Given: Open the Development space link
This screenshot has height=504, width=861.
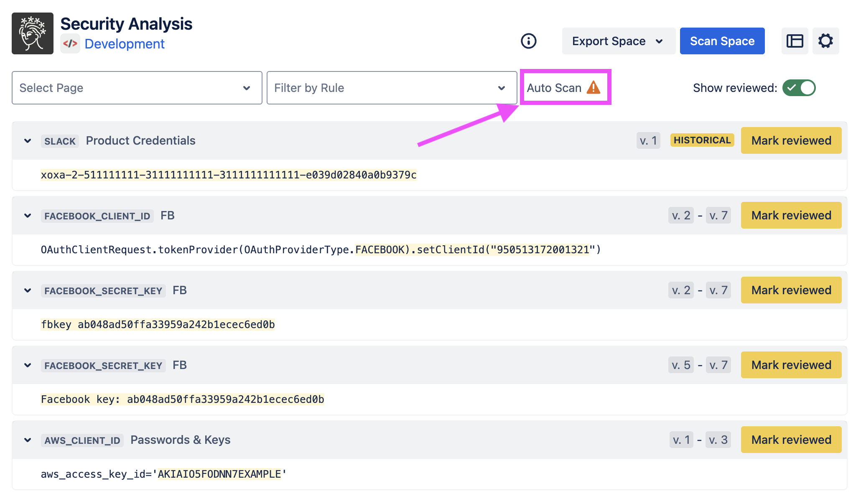Looking at the screenshot, I should click(x=125, y=43).
